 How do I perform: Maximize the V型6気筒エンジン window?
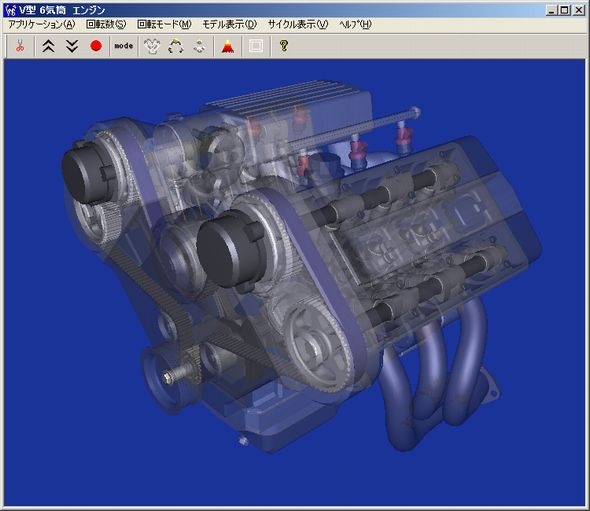[565, 10]
